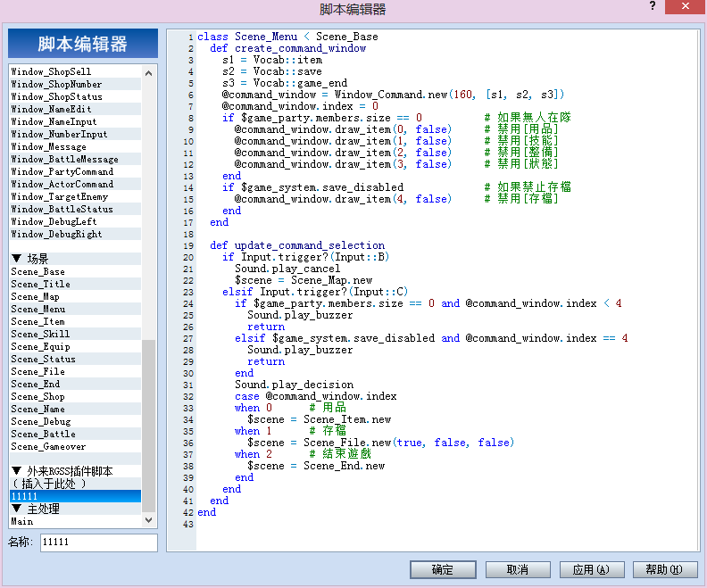Select Window_NameEdit script

pos(75,109)
